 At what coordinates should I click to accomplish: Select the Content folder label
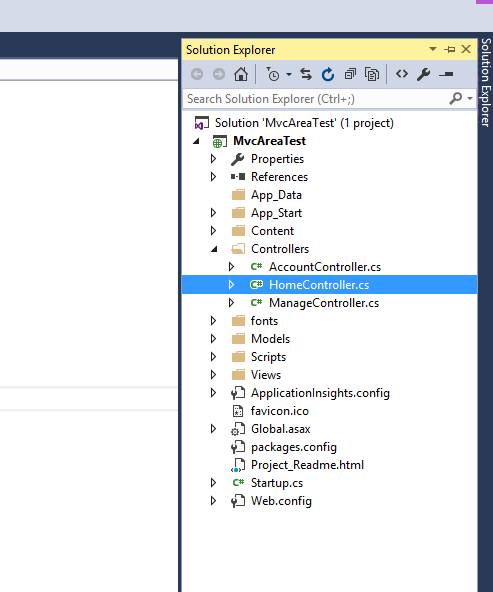pos(272,231)
